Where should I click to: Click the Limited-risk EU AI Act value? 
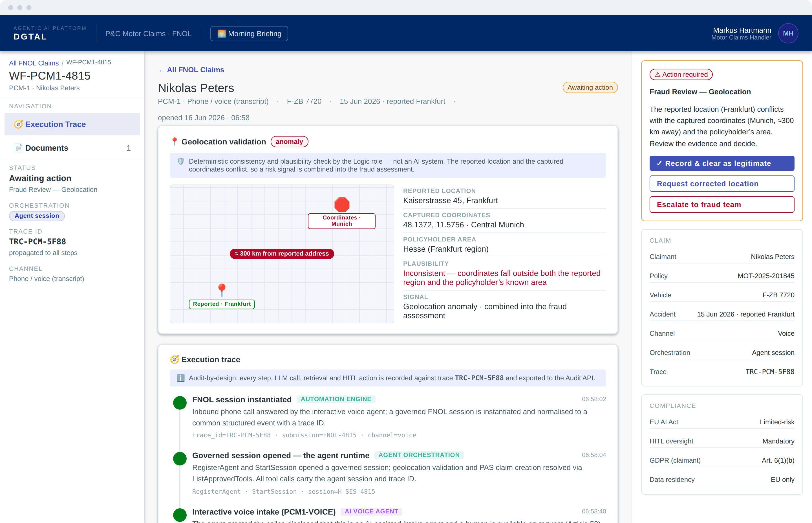tap(777, 422)
